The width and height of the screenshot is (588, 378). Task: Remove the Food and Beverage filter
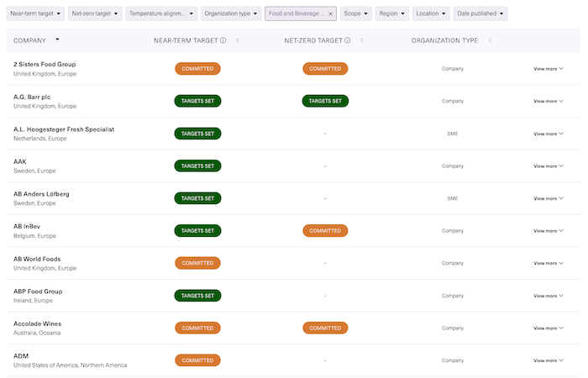(330, 14)
